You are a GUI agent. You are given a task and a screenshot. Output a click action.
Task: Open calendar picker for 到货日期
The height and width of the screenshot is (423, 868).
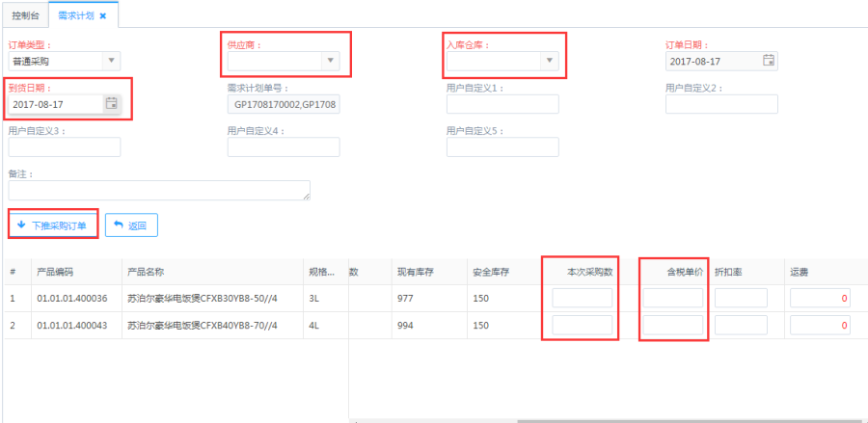(111, 103)
